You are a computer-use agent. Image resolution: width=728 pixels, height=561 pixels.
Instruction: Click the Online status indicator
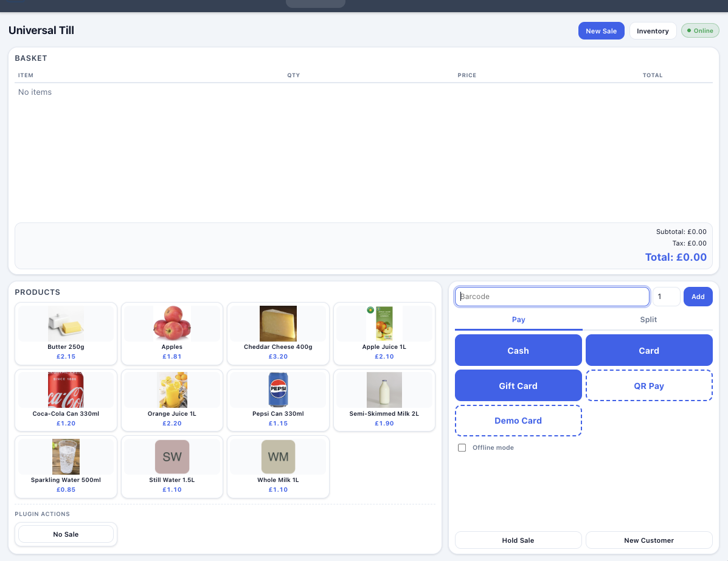[x=699, y=30]
